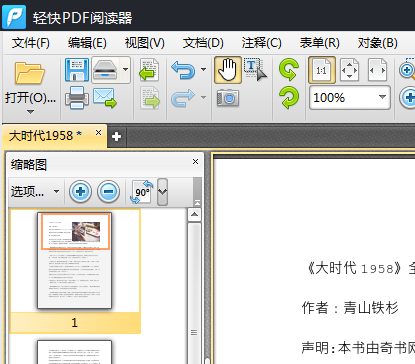Send document by email icon
This screenshot has width=415, height=364.
tap(105, 98)
